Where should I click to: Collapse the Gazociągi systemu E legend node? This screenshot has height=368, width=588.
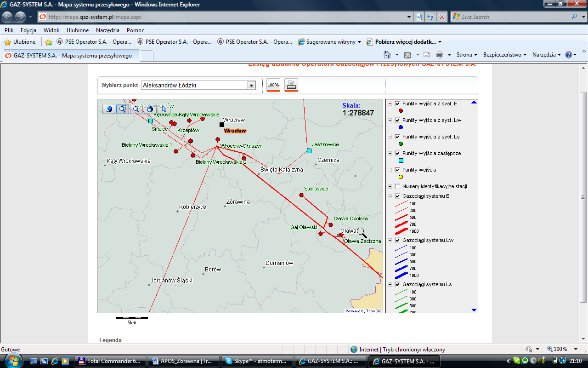pyautogui.click(x=390, y=196)
